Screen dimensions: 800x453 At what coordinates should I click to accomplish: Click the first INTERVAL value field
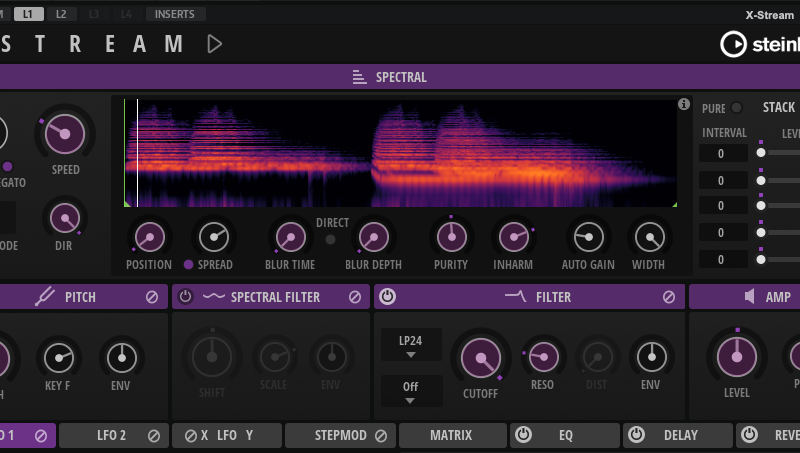724,153
